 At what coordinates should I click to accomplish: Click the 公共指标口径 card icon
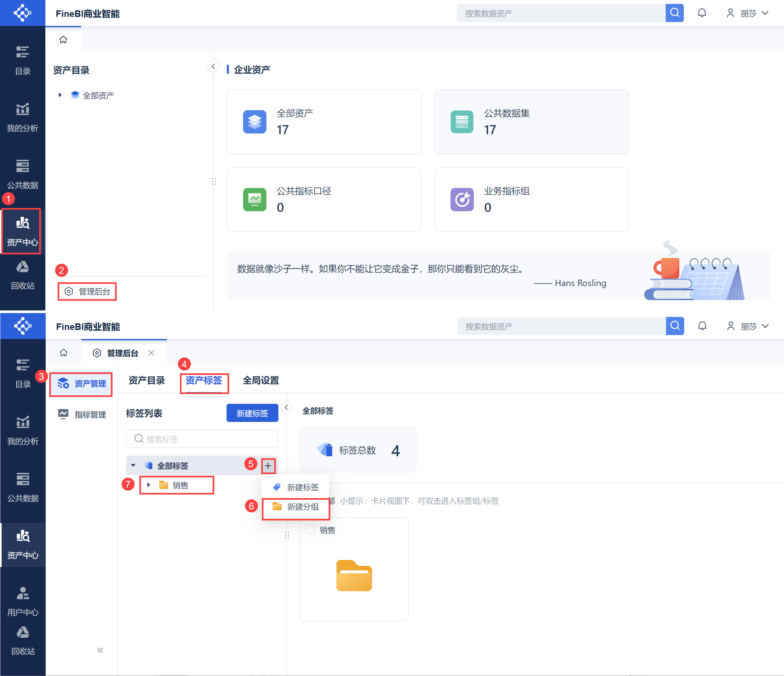click(x=255, y=199)
